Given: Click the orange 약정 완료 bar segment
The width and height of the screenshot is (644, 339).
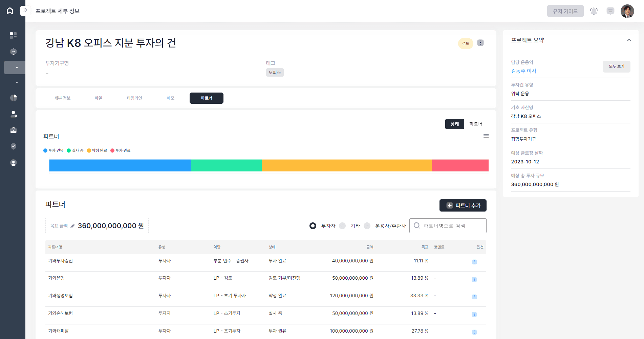Looking at the screenshot, I should (x=346, y=165).
